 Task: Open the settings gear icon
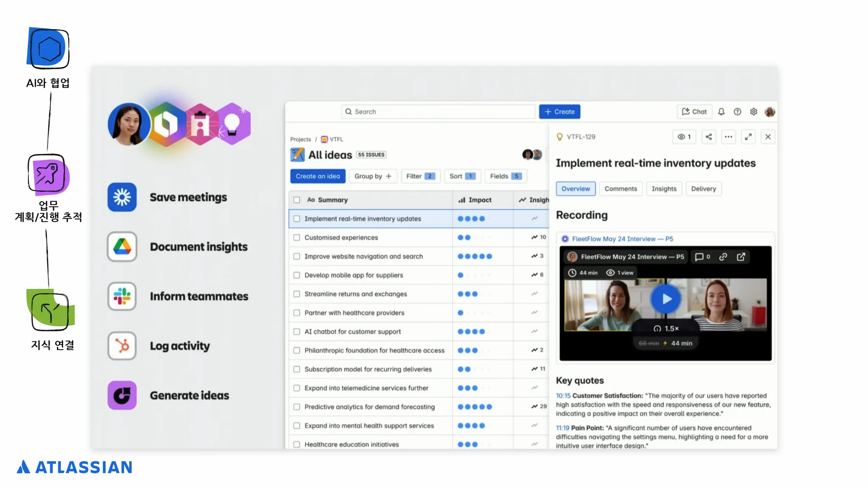pos(754,112)
